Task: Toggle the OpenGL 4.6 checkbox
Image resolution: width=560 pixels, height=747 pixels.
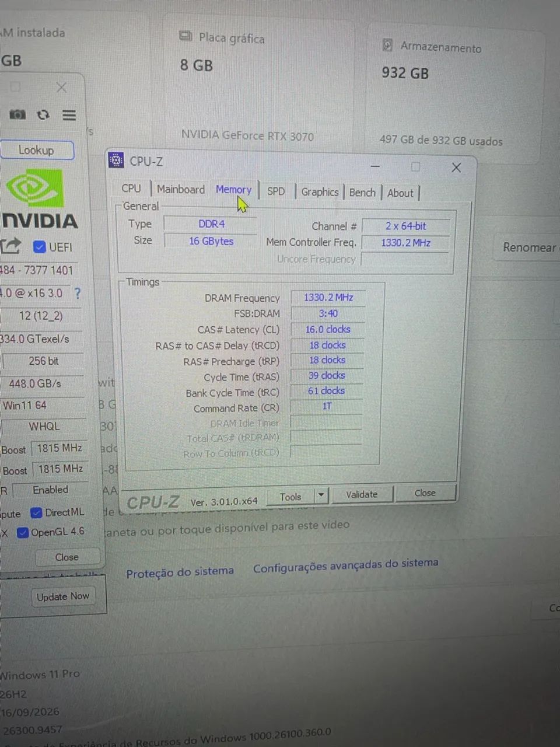Action: 23,532
